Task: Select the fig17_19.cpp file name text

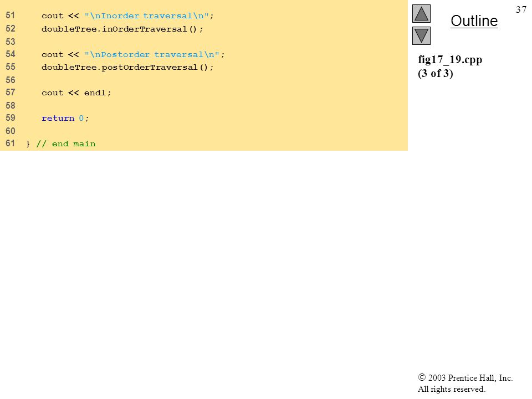Action: pyautogui.click(x=450, y=60)
